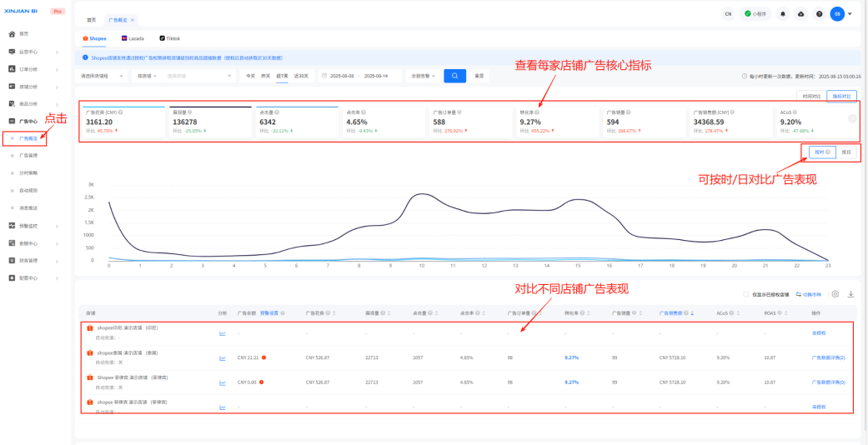Click info icon next to 转化率 metric card
Screen dimensions: 868x445
pos(538,112)
